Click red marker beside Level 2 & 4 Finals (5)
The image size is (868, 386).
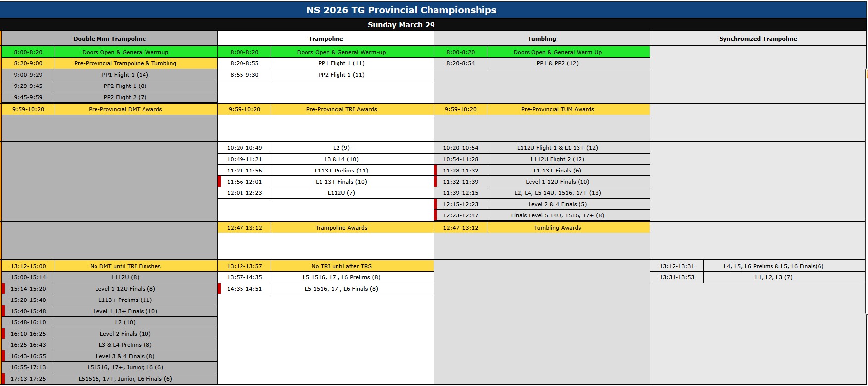(435, 204)
